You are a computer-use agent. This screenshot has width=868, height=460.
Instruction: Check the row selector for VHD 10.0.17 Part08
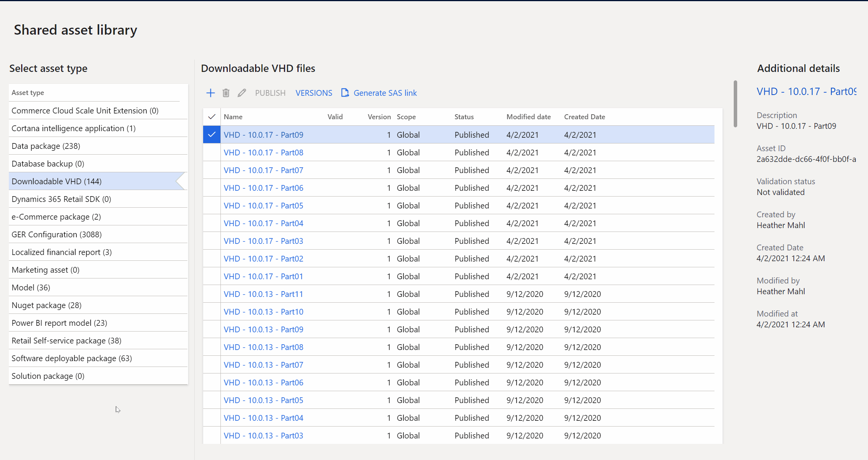click(212, 152)
